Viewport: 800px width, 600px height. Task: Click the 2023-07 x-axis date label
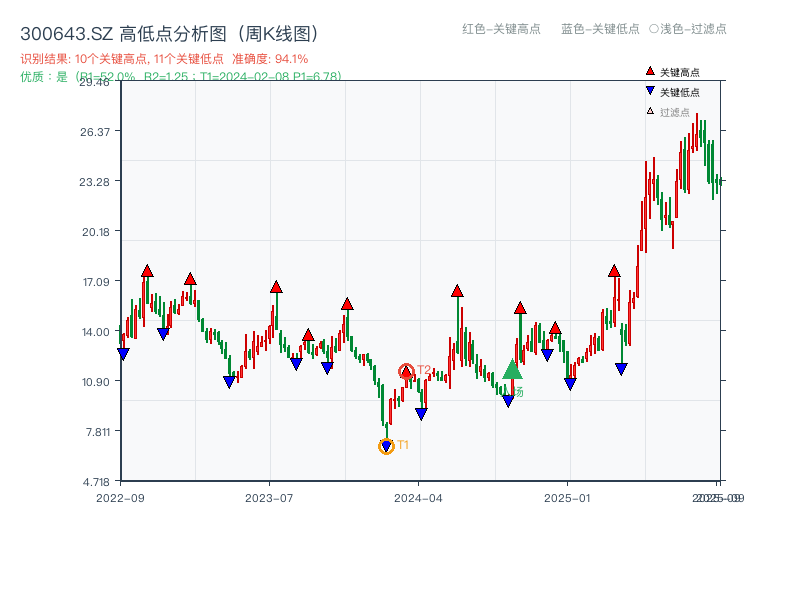click(x=269, y=498)
